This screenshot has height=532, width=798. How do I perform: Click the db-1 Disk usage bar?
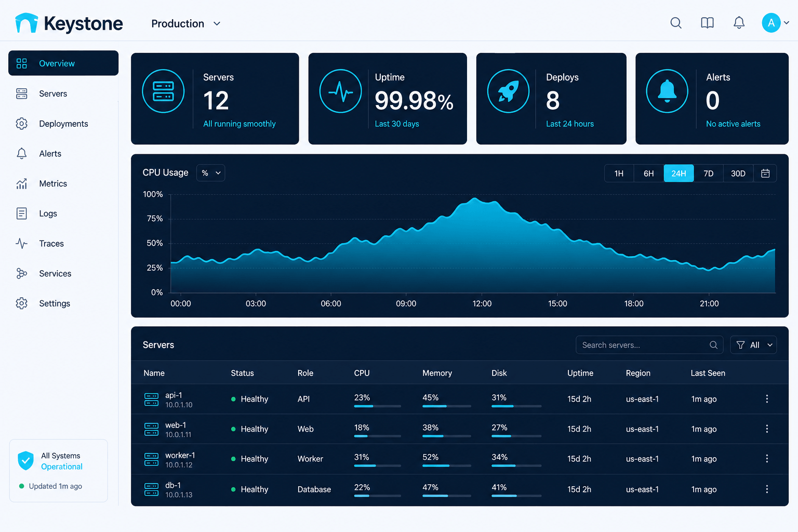tap(516, 496)
